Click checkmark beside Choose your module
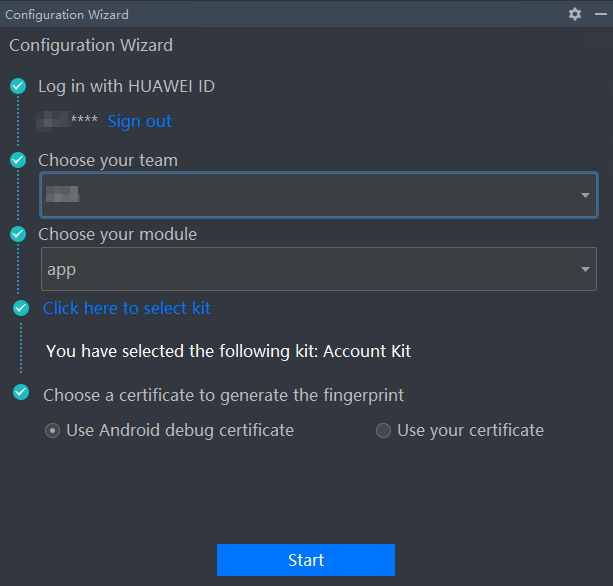 coord(18,234)
